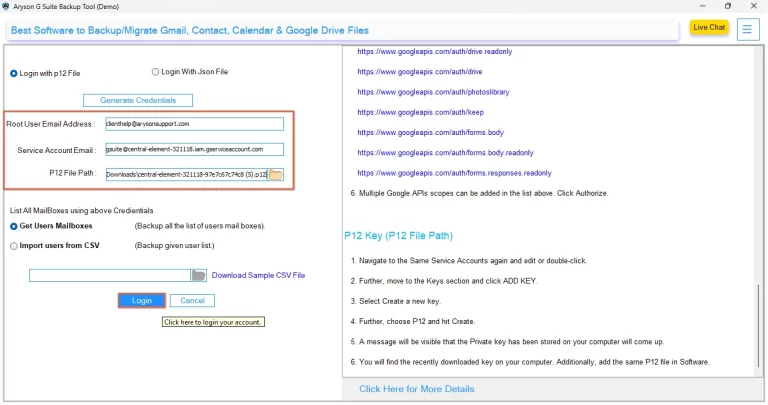The height and width of the screenshot is (405, 768).
Task: Focus the Service Account Email field
Action: pos(194,149)
